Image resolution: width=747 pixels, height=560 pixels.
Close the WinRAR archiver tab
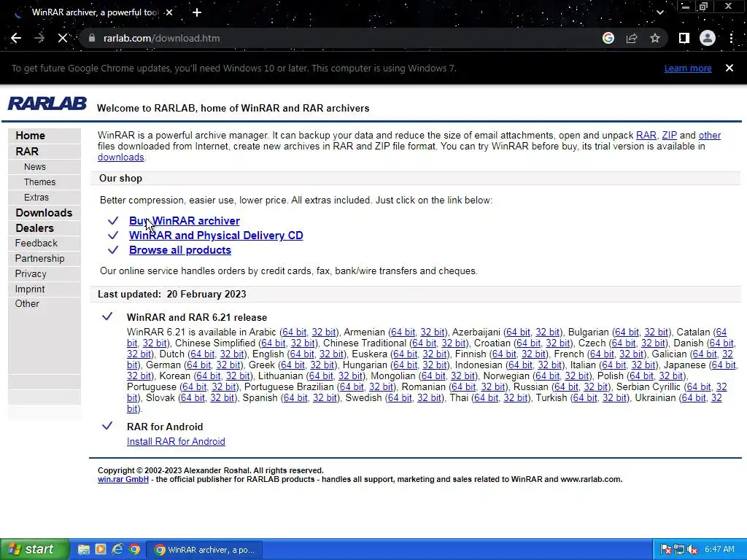coord(169,12)
